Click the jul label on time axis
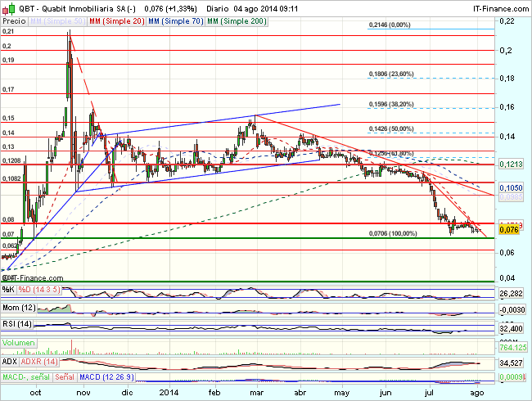 [429, 393]
